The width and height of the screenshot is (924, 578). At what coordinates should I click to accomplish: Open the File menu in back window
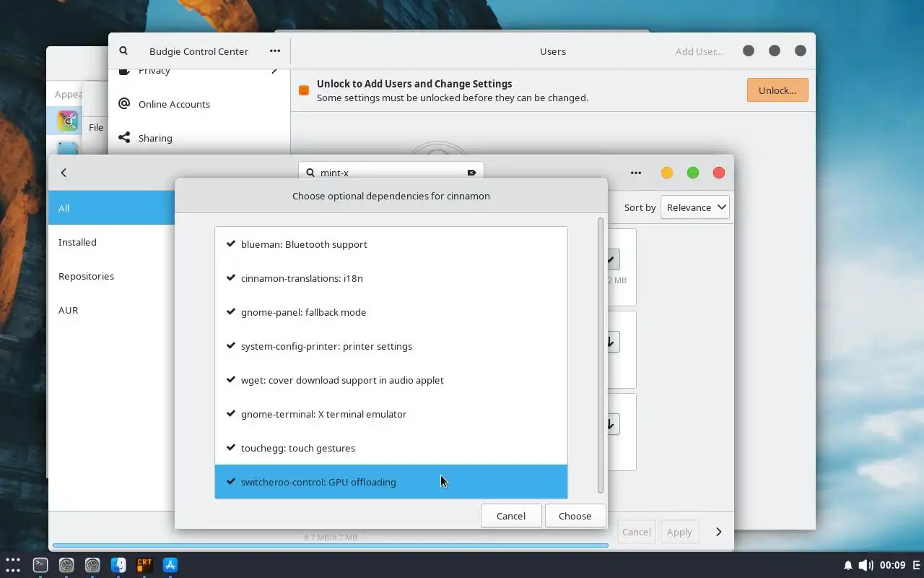pos(96,127)
